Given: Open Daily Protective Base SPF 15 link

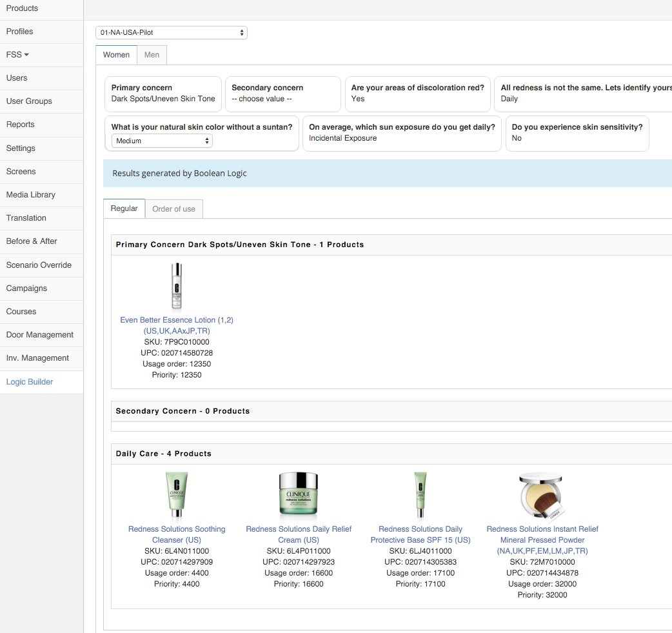Looking at the screenshot, I should point(420,534).
